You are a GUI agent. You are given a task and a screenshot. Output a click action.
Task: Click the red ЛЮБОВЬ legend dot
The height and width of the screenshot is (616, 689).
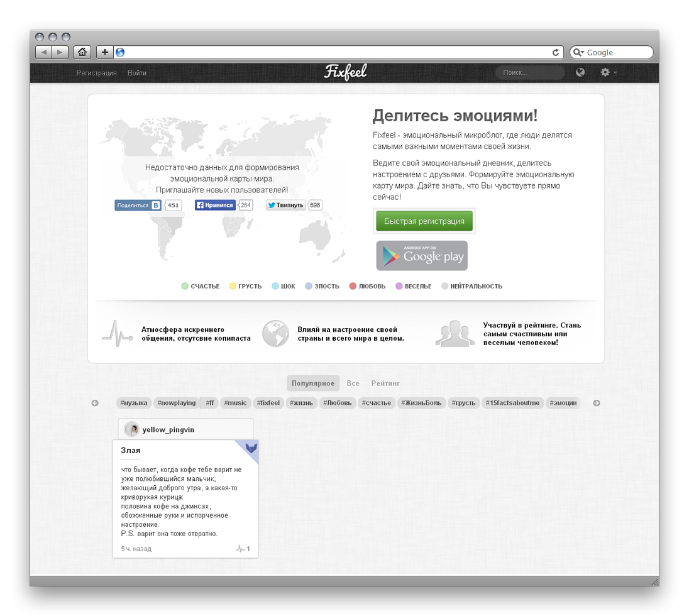tap(353, 286)
